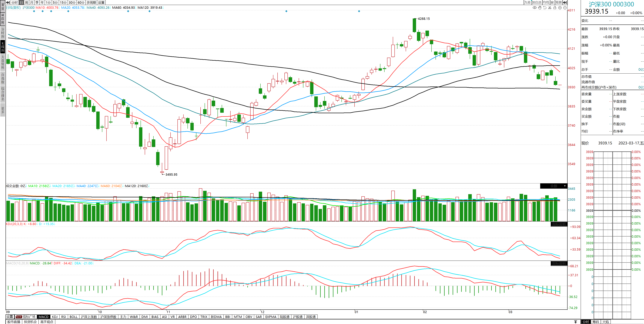Click the first blue diamond event marker
This screenshot has height=324, width=644.
[34, 11]
